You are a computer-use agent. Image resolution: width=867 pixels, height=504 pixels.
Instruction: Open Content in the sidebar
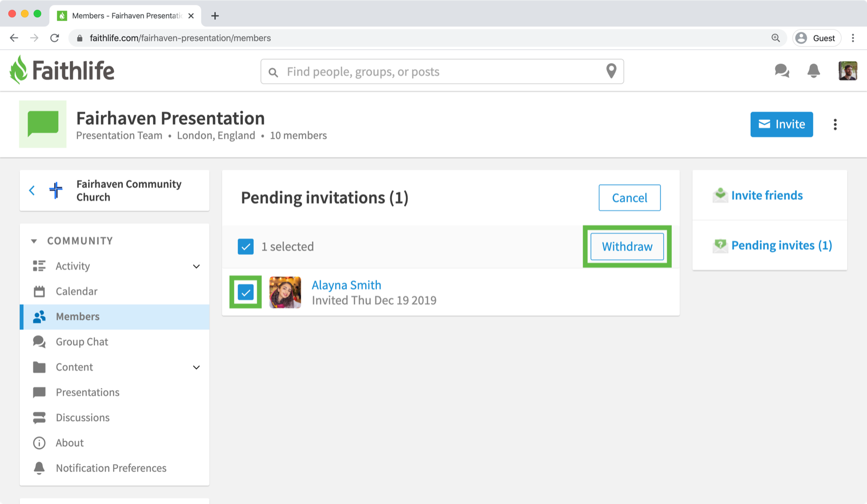[74, 367]
